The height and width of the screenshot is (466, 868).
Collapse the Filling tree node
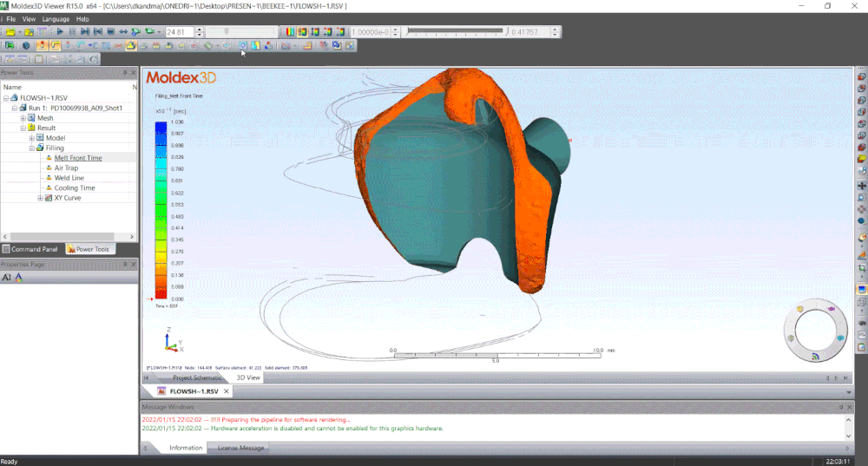click(31, 148)
